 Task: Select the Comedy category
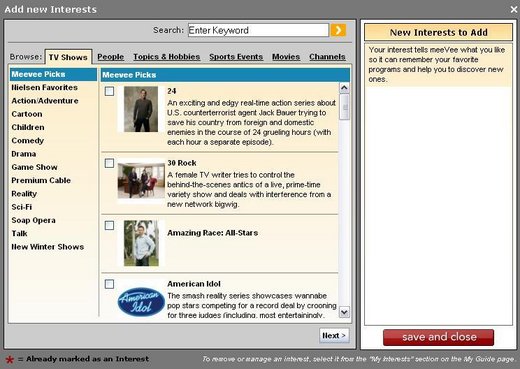28,141
